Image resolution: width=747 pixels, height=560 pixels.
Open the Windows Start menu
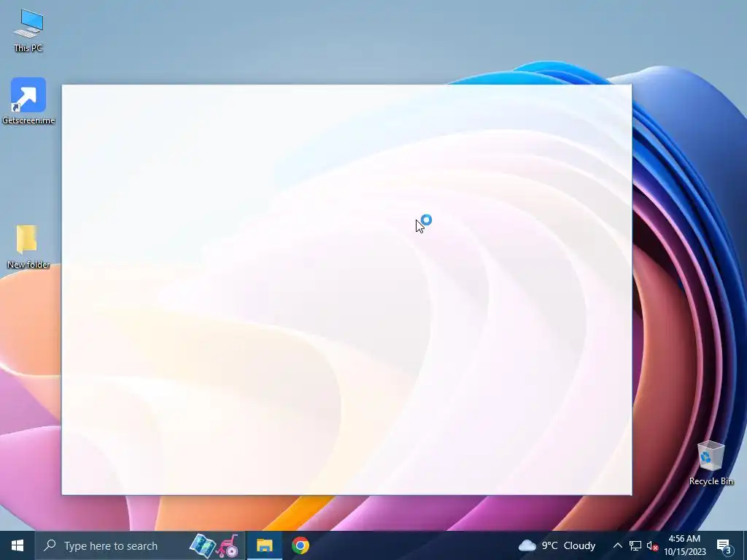[18, 545]
